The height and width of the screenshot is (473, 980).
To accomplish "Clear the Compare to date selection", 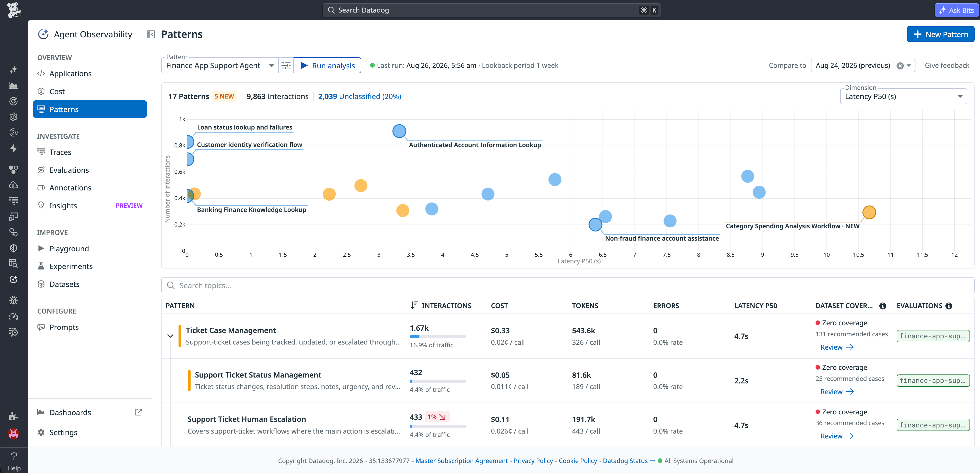I will click(900, 66).
